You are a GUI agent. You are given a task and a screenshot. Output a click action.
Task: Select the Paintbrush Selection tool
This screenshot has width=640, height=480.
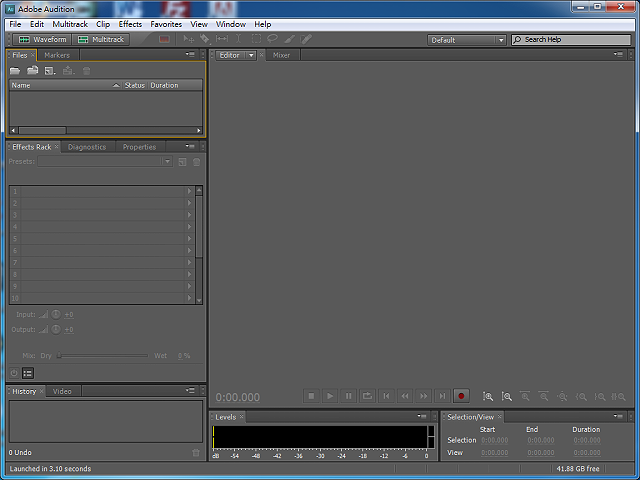coord(289,39)
